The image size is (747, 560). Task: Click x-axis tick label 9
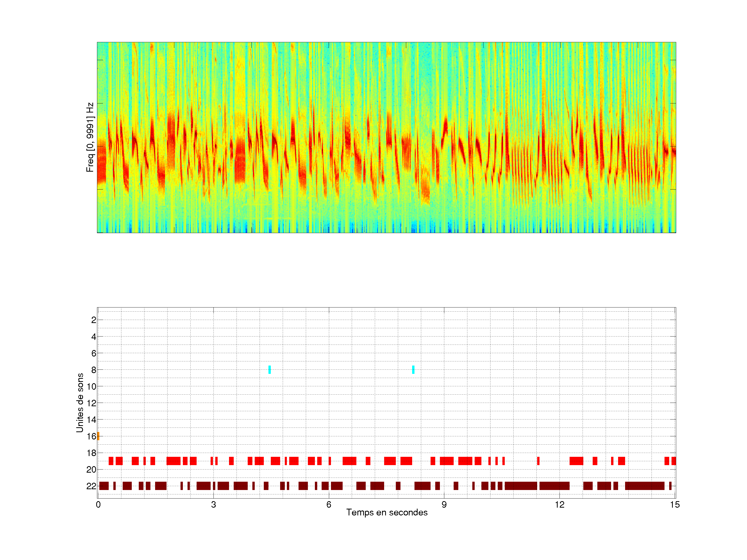pos(444,505)
